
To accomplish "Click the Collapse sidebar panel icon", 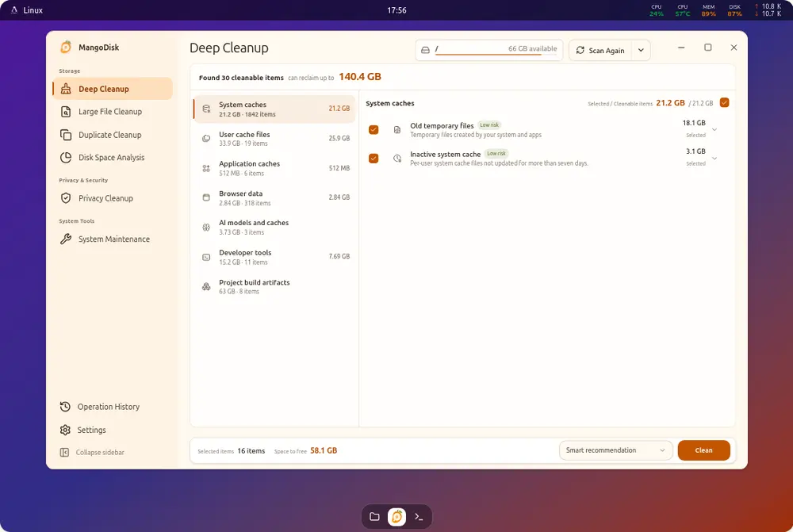I will point(64,452).
